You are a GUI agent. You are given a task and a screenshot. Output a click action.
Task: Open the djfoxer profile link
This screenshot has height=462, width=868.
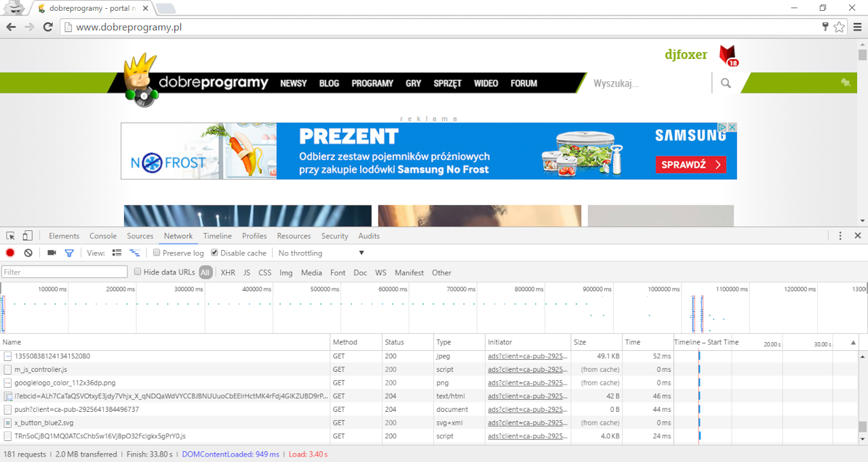click(x=686, y=55)
